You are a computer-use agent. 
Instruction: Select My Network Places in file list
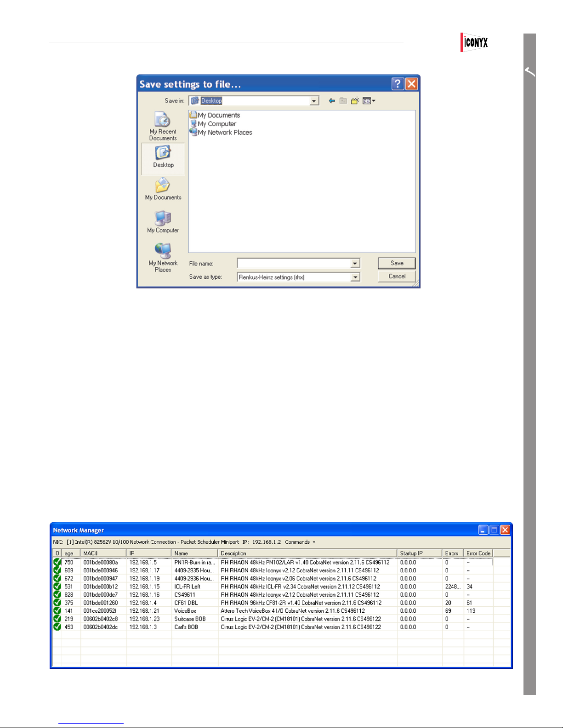click(221, 132)
